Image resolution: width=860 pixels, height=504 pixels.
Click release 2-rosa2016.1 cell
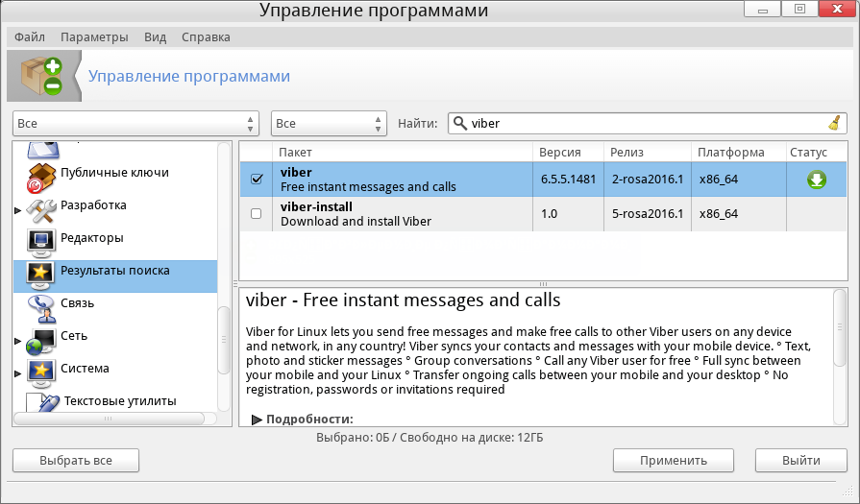(x=648, y=180)
